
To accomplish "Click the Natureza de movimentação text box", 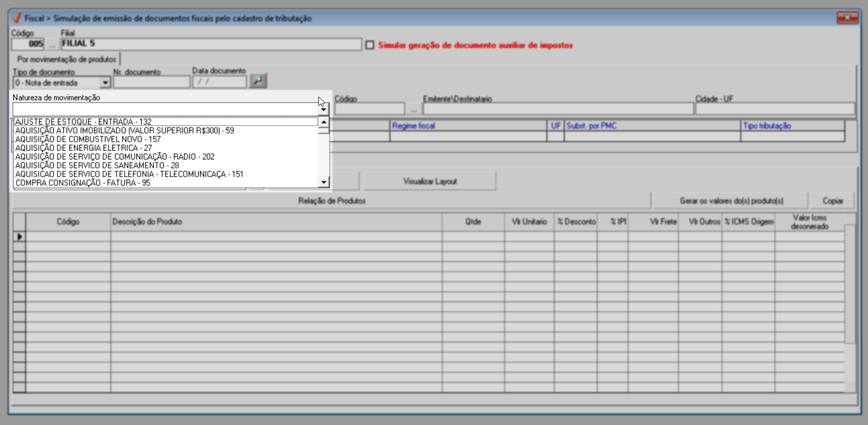I will pyautogui.click(x=165, y=109).
